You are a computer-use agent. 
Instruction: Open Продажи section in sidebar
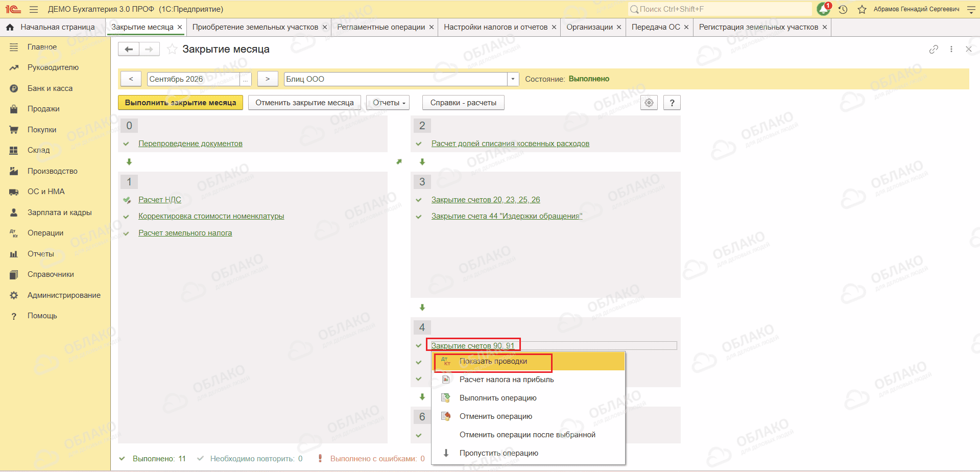[43, 109]
